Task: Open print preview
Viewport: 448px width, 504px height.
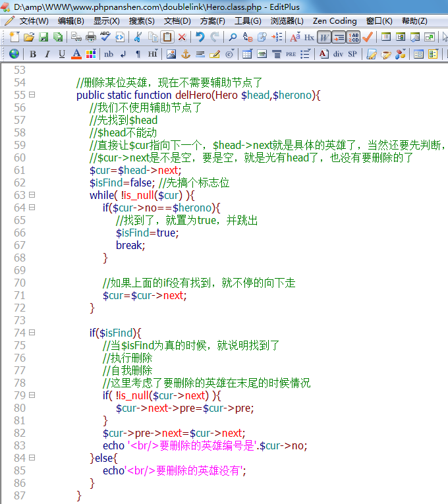Action: pyautogui.click(x=76, y=38)
